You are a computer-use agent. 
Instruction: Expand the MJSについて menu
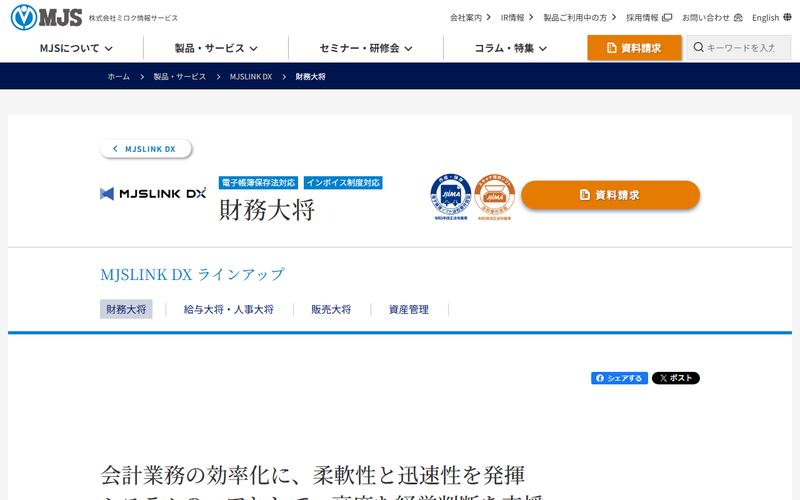[76, 48]
